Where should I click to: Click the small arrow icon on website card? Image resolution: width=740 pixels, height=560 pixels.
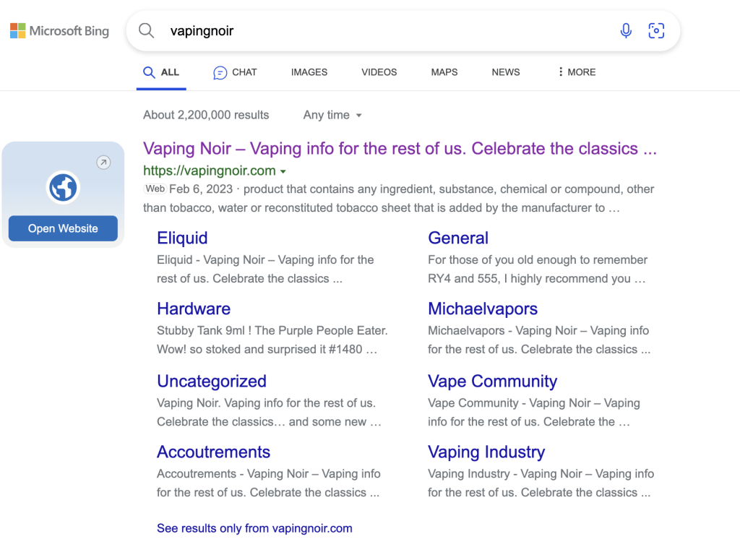(x=103, y=163)
